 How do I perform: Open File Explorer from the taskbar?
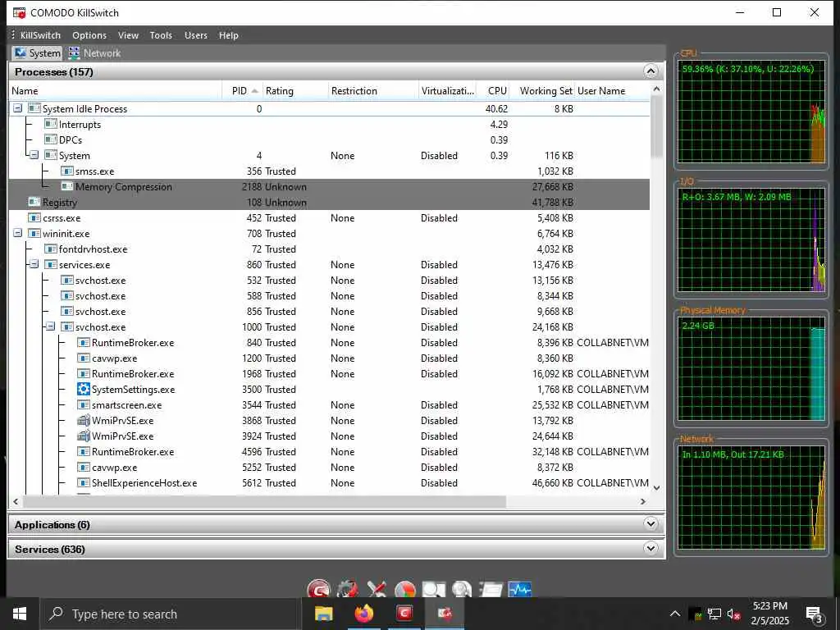click(x=323, y=614)
